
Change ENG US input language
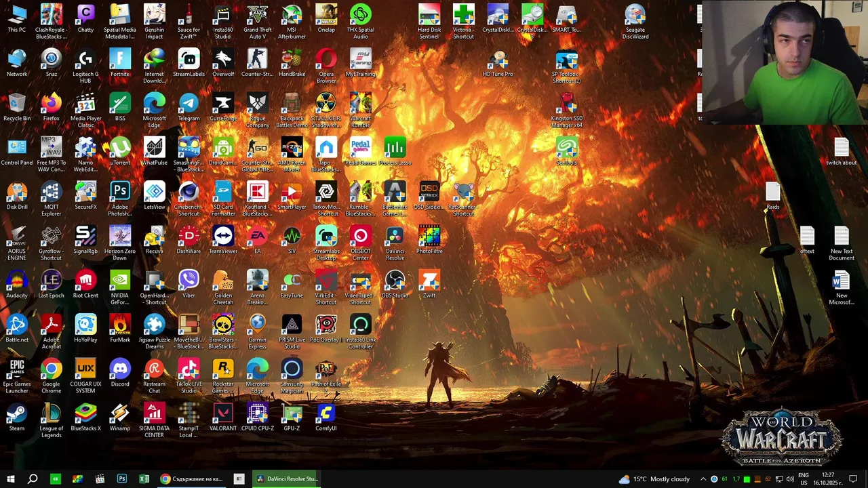803,479
